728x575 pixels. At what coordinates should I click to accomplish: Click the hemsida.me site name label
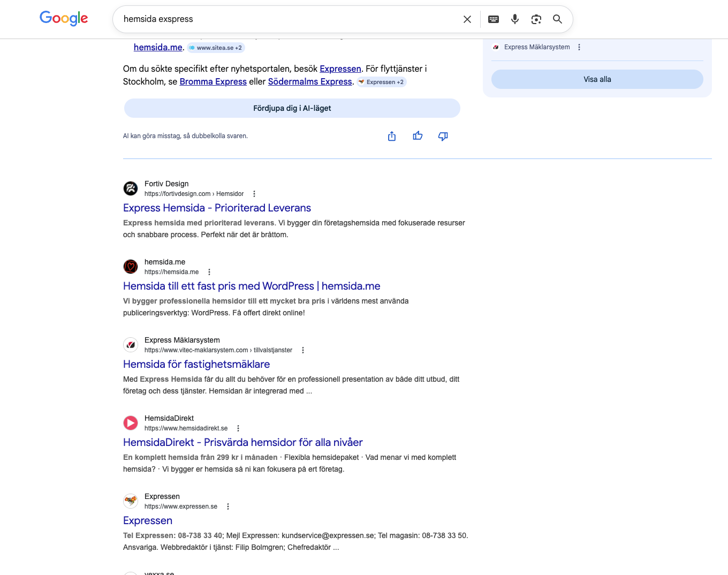pos(165,262)
